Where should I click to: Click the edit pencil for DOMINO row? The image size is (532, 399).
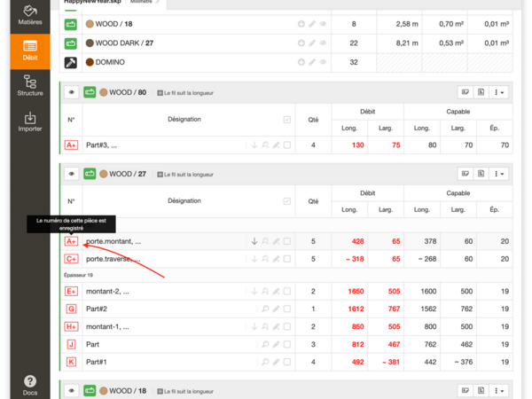click(x=312, y=62)
